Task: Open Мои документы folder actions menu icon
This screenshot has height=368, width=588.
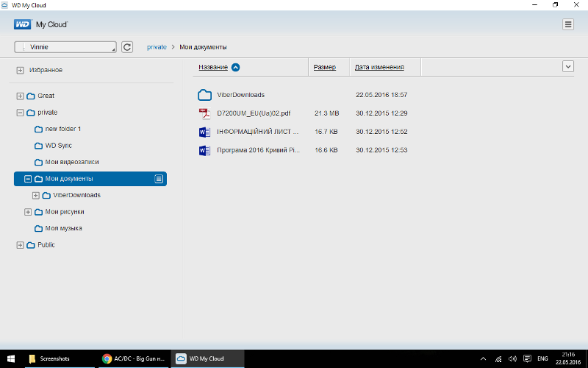Action: pos(159,179)
